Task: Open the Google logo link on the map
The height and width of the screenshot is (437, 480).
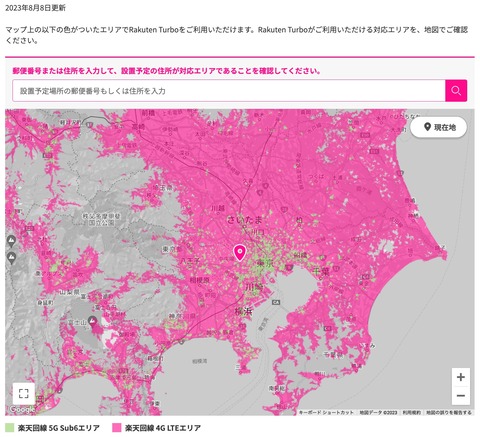Action: pos(22,409)
